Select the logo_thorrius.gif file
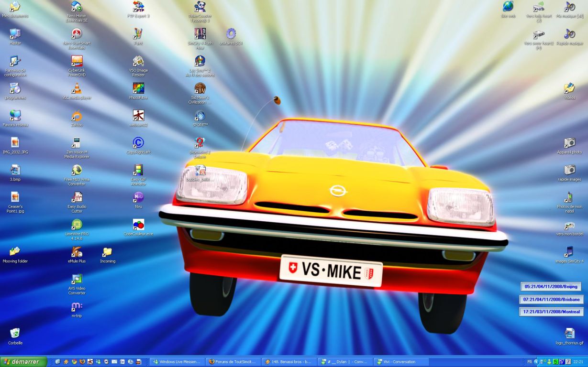588x367 pixels. pos(569,334)
